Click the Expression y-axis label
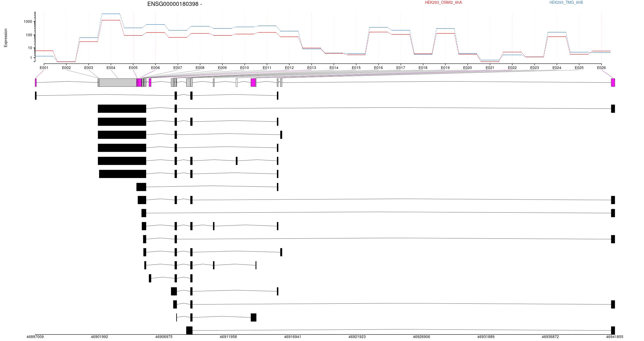Viewport: 644px width, 341px height. point(6,38)
